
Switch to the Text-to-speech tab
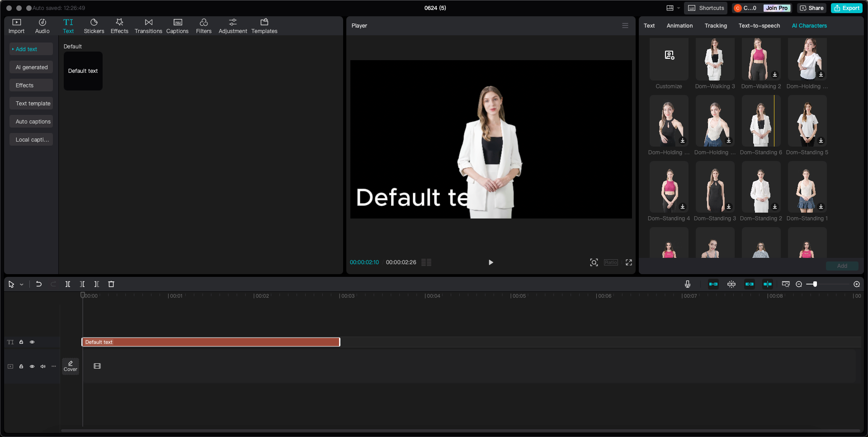coord(759,26)
